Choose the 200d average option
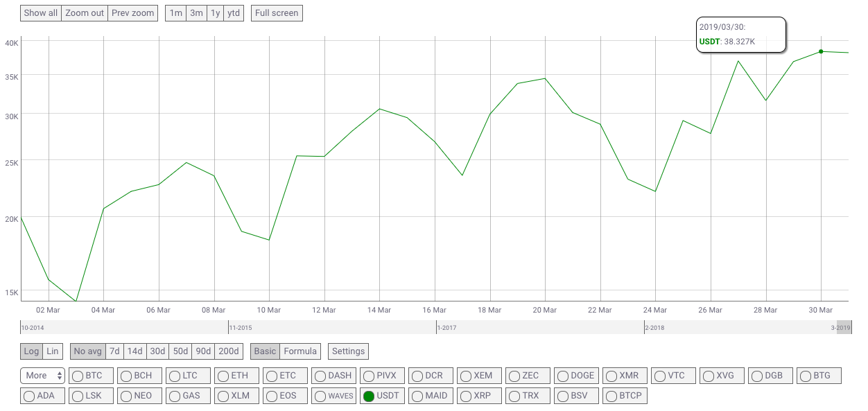868x411 pixels. [229, 351]
